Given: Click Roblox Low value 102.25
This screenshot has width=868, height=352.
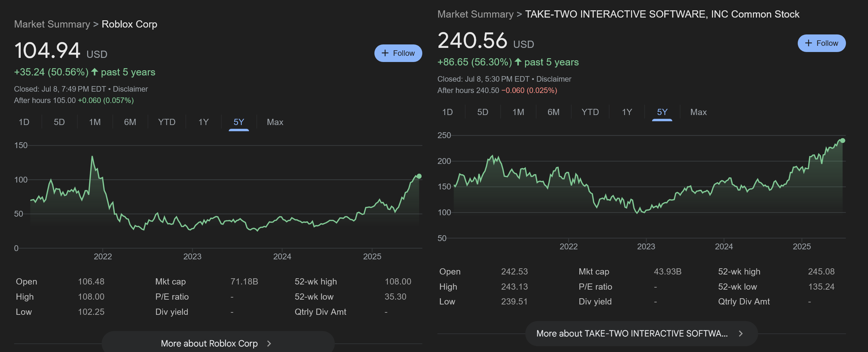Looking at the screenshot, I should (x=91, y=312).
